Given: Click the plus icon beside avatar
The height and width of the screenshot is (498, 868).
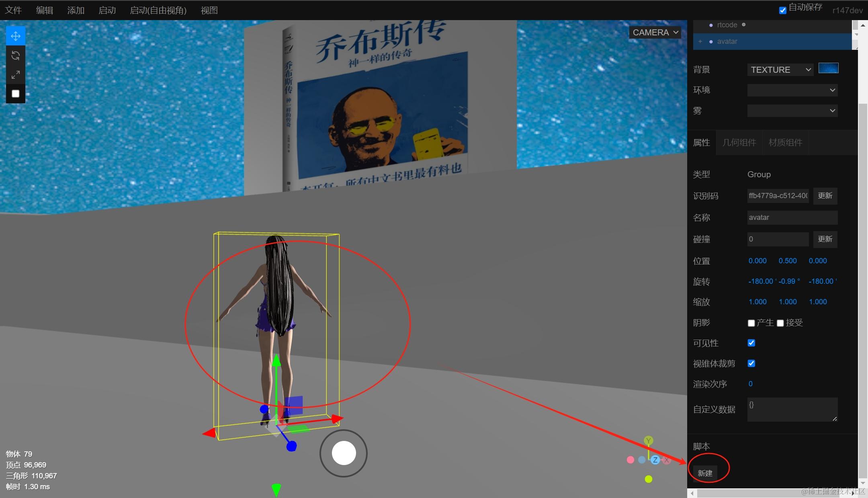Looking at the screenshot, I should click(x=700, y=41).
